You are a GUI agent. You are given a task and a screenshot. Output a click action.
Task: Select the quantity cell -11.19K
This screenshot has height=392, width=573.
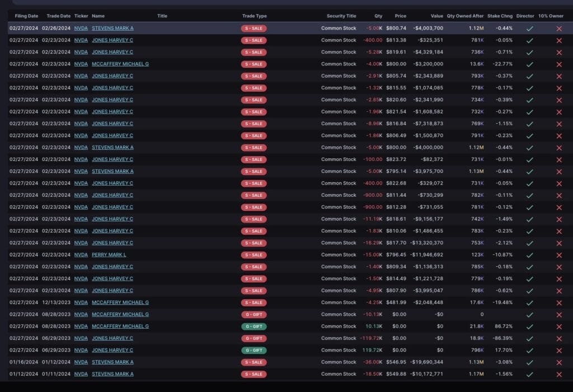[x=373, y=219]
